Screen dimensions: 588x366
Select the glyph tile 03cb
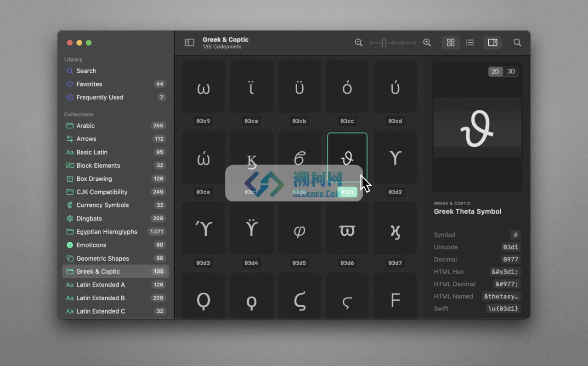tap(299, 87)
